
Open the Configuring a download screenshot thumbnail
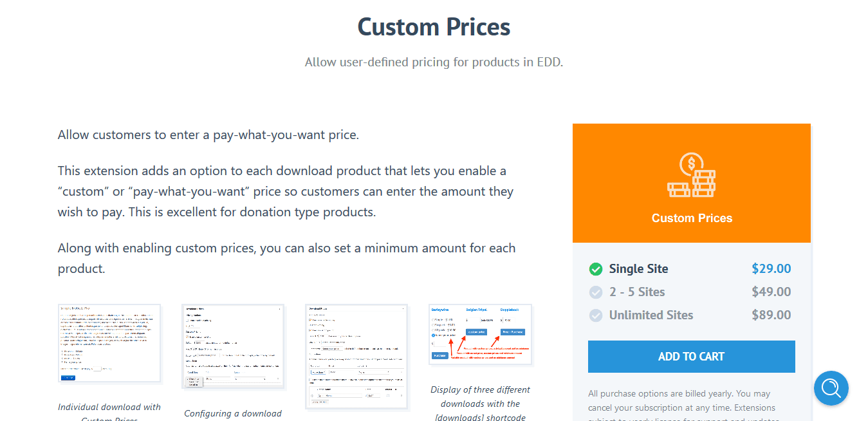point(233,346)
